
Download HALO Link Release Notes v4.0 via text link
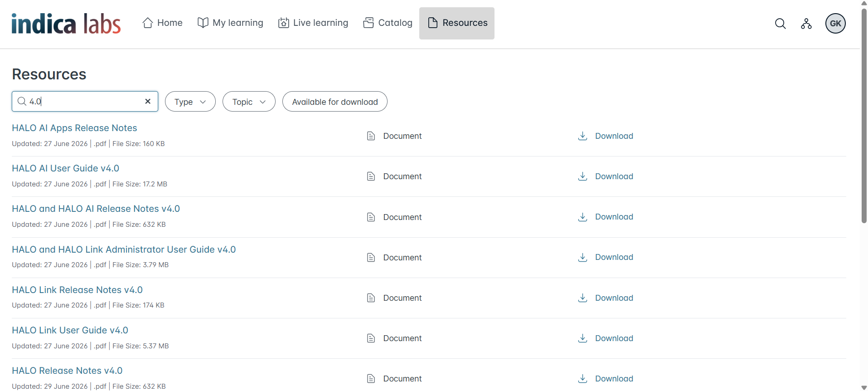pos(614,298)
